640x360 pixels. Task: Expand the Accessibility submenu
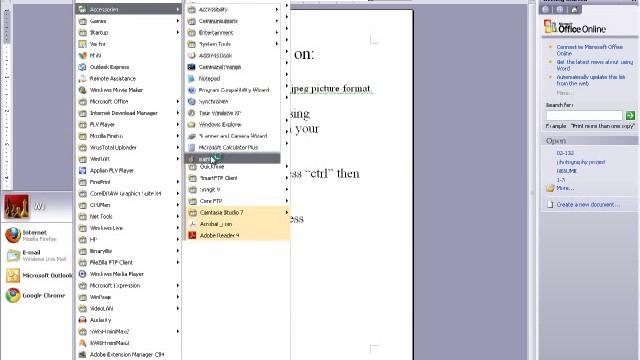point(233,9)
